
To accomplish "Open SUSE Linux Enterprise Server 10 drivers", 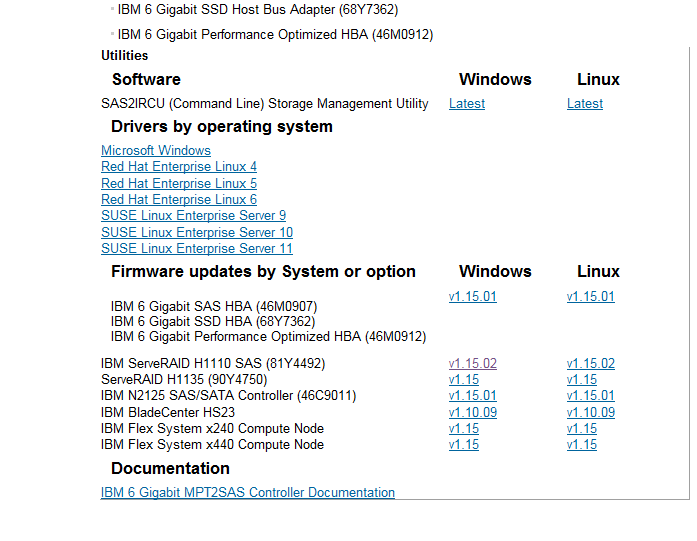I will tap(197, 232).
